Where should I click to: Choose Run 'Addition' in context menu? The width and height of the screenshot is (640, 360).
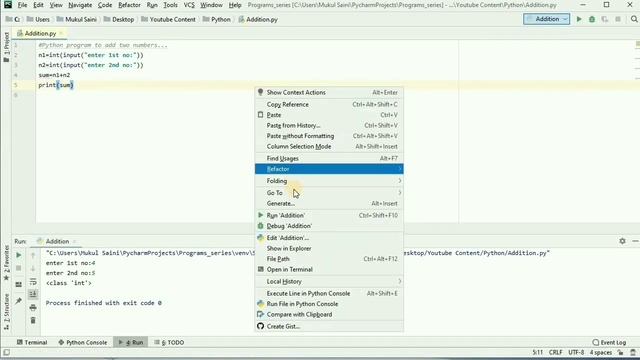coord(329,216)
